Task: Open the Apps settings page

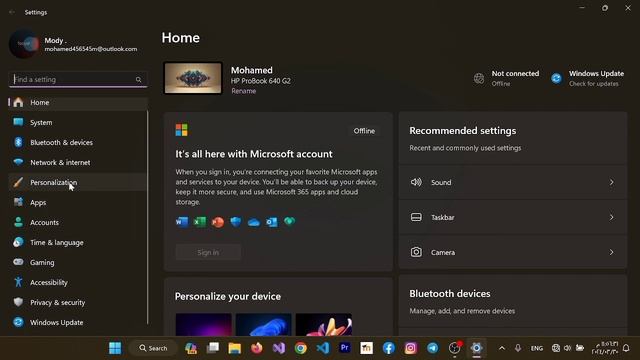Action: pyautogui.click(x=78, y=202)
